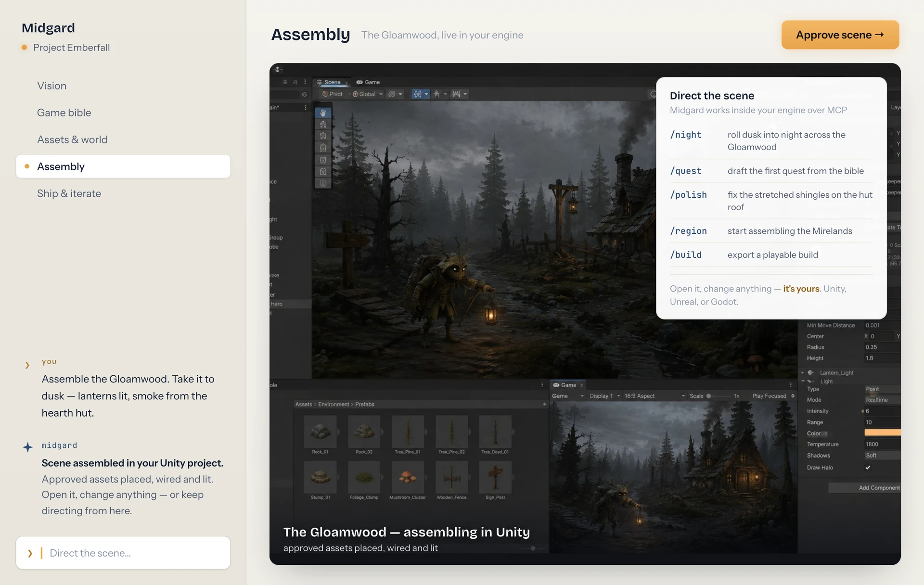Select the Rotate tool in scene toolbar
This screenshot has width=924, height=585.
(323, 136)
